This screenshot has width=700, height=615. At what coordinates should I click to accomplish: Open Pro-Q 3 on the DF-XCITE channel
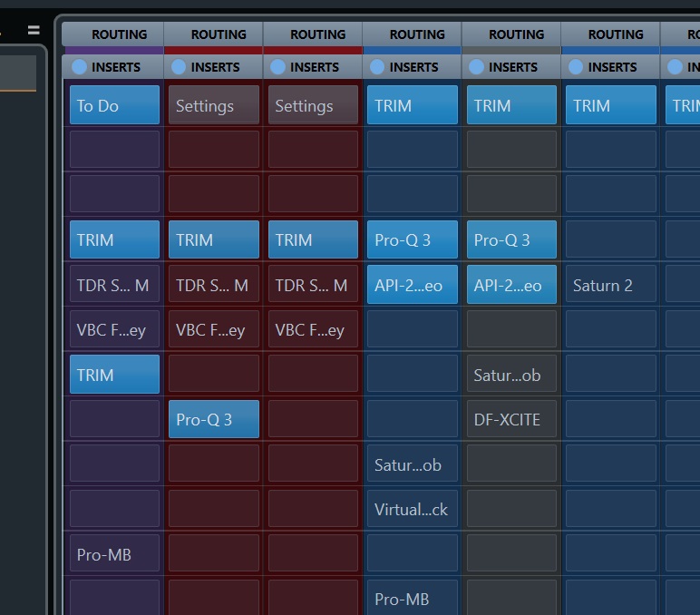[511, 239]
